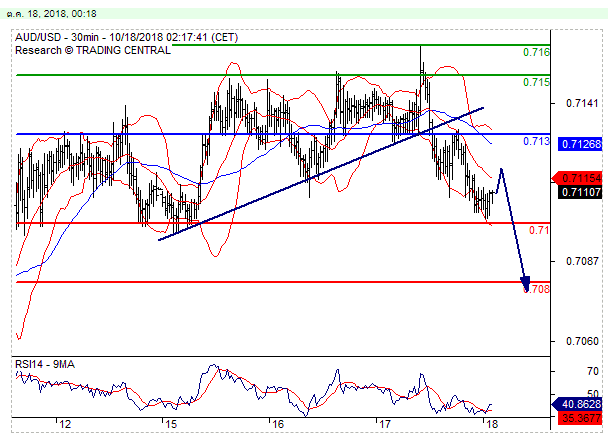Click the red 0.708 support label

click(x=537, y=289)
